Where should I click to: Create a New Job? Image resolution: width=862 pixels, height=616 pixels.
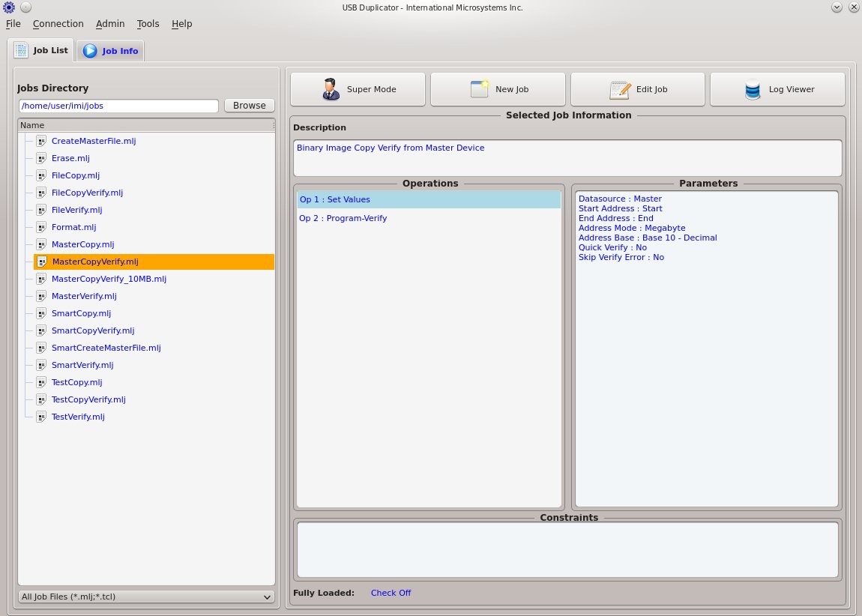tap(498, 89)
